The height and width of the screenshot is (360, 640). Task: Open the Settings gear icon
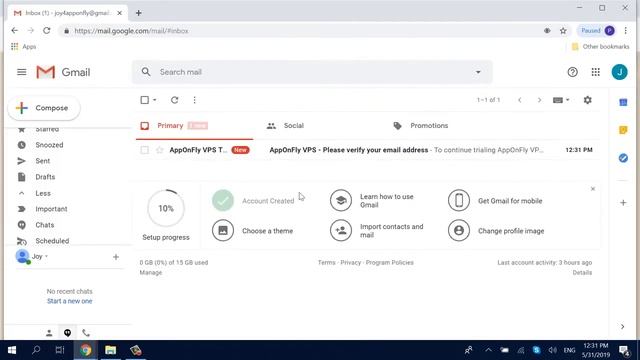(x=587, y=100)
